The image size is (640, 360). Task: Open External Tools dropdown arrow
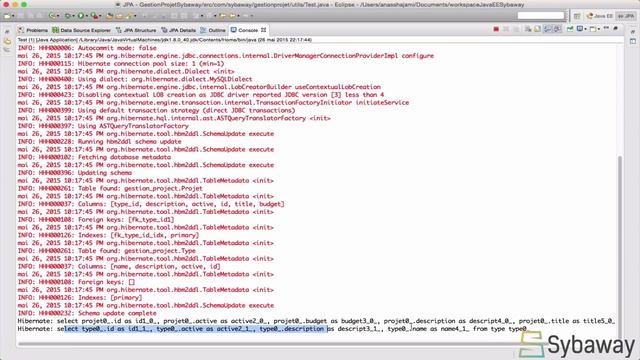(100, 16)
